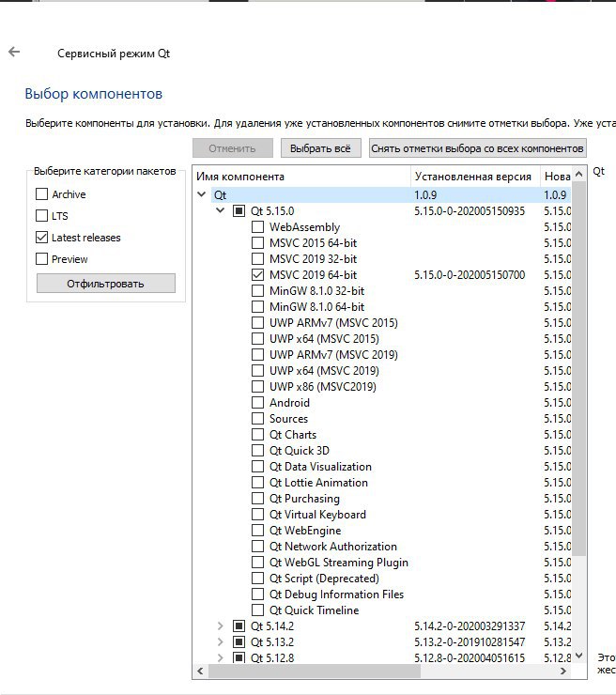
Task: Select the Qt WebEngine row label
Action: point(305,530)
